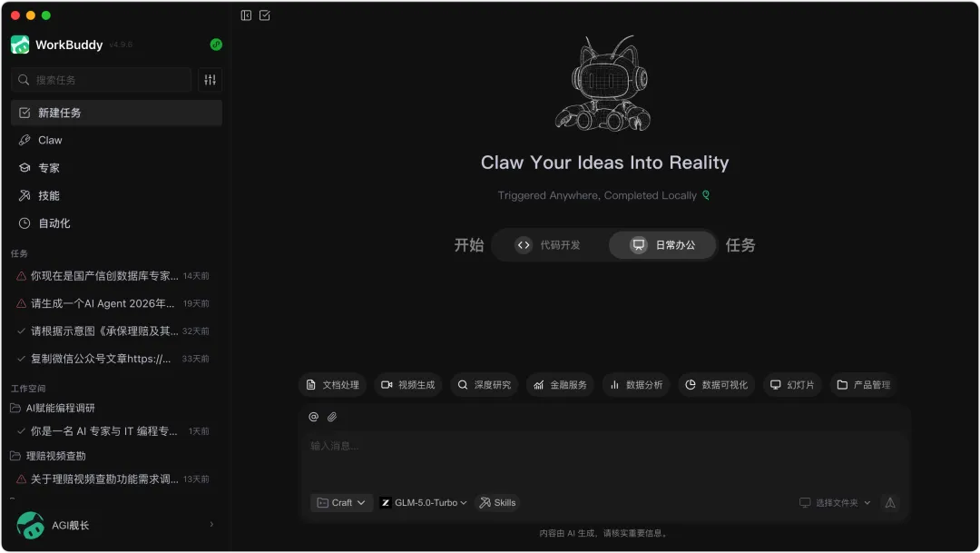Click the green status icon beside WorkBuddy

pos(216,44)
